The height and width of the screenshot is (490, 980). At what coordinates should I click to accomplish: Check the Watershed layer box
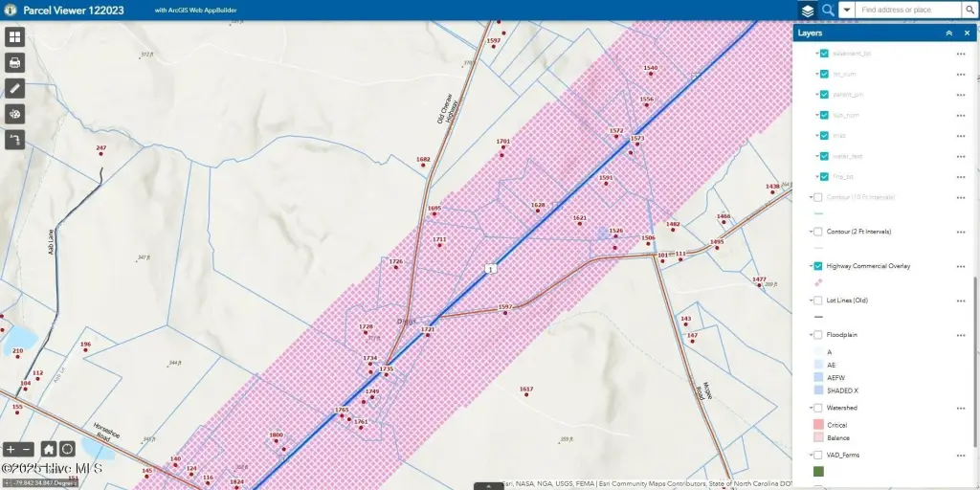click(818, 408)
